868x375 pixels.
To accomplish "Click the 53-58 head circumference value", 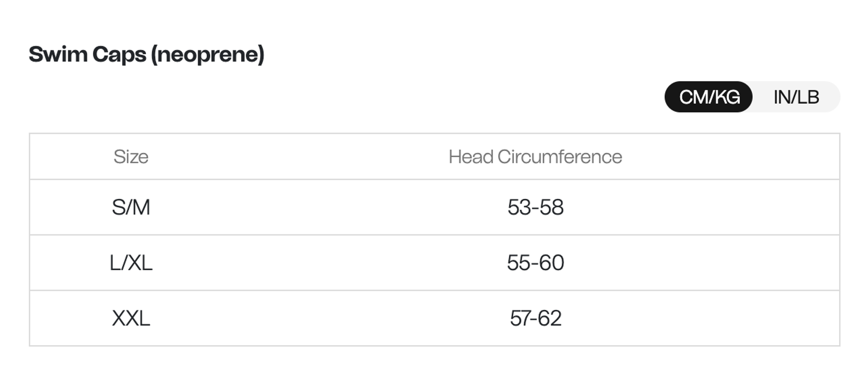I will click(535, 207).
